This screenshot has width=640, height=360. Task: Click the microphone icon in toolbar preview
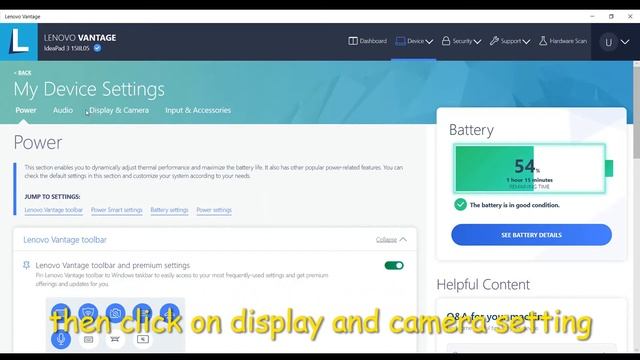point(61,339)
